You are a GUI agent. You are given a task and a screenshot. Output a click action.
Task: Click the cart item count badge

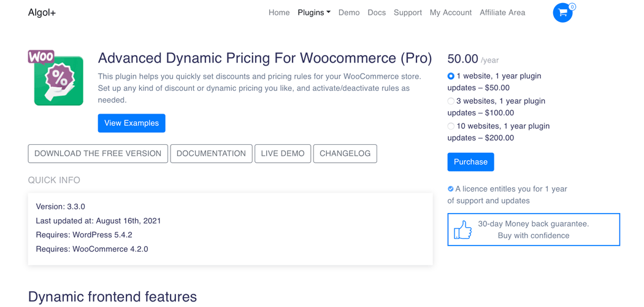coord(572,7)
